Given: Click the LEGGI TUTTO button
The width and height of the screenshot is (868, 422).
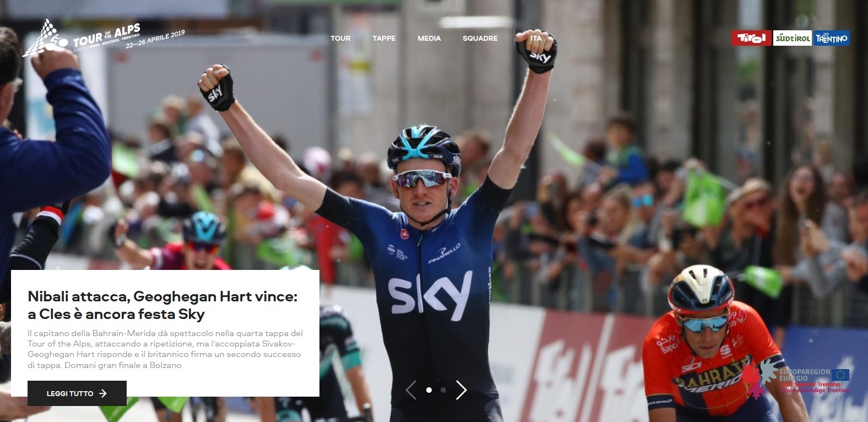Looking at the screenshot, I should pyautogui.click(x=77, y=393).
